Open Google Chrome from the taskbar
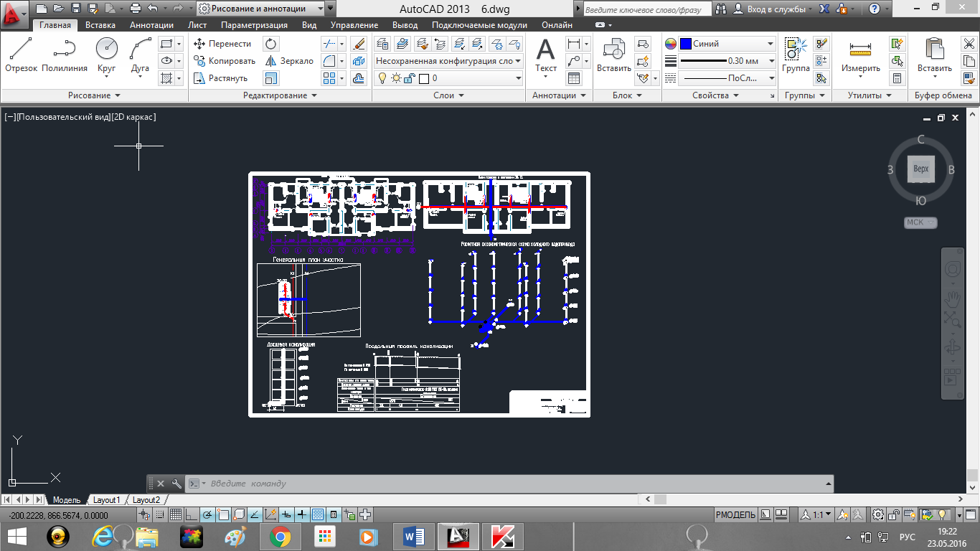The image size is (980, 551). [280, 536]
